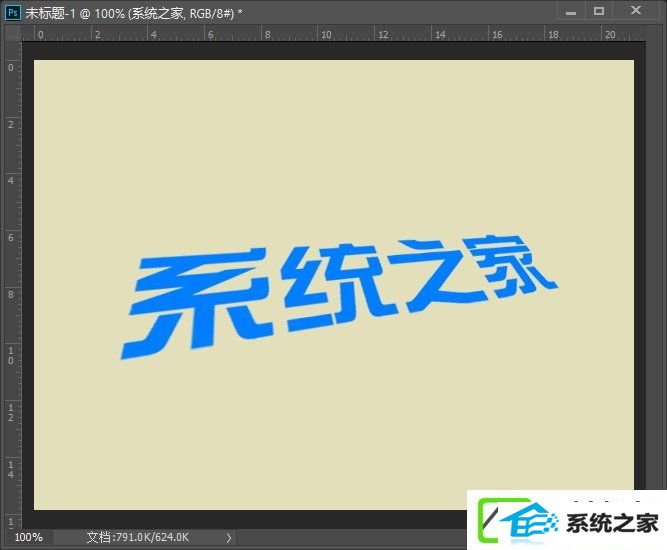Click the Photoshop Ps icon in title bar
The width and height of the screenshot is (667, 550).
tap(13, 13)
